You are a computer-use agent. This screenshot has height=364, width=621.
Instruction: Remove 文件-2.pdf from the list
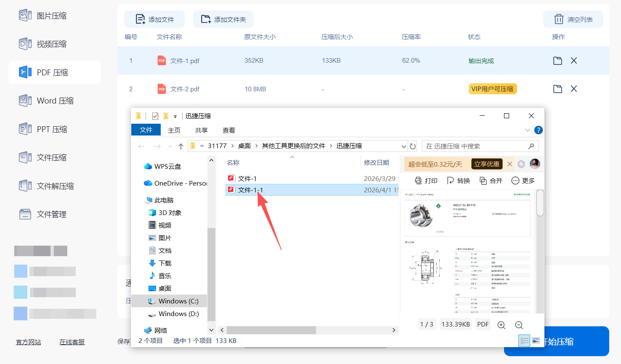[x=574, y=89]
